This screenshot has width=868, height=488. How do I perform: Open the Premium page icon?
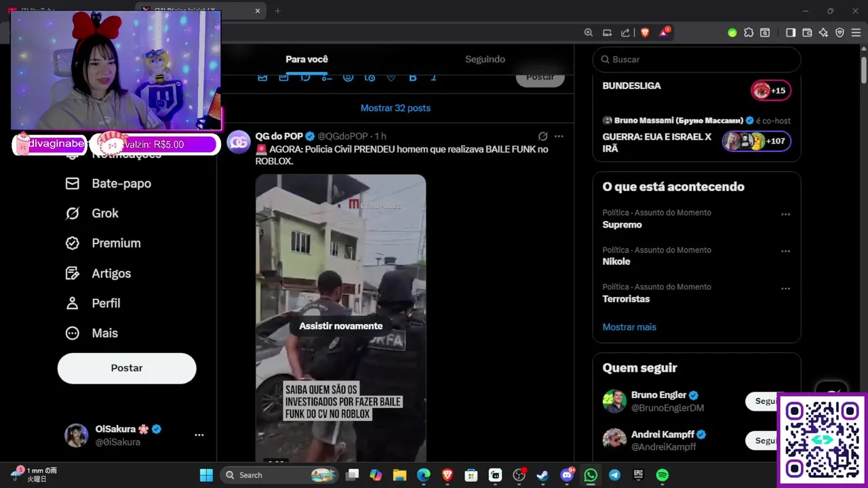point(73,243)
